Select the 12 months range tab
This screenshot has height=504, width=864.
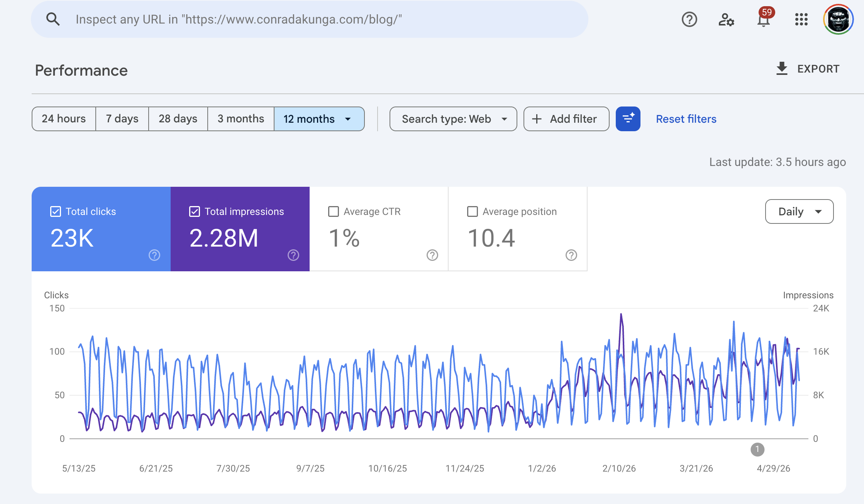click(x=319, y=119)
